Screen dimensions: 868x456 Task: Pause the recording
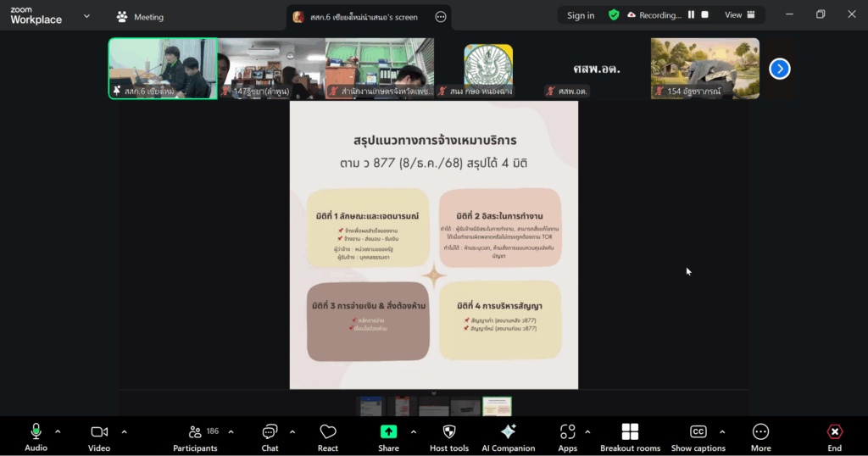point(692,15)
